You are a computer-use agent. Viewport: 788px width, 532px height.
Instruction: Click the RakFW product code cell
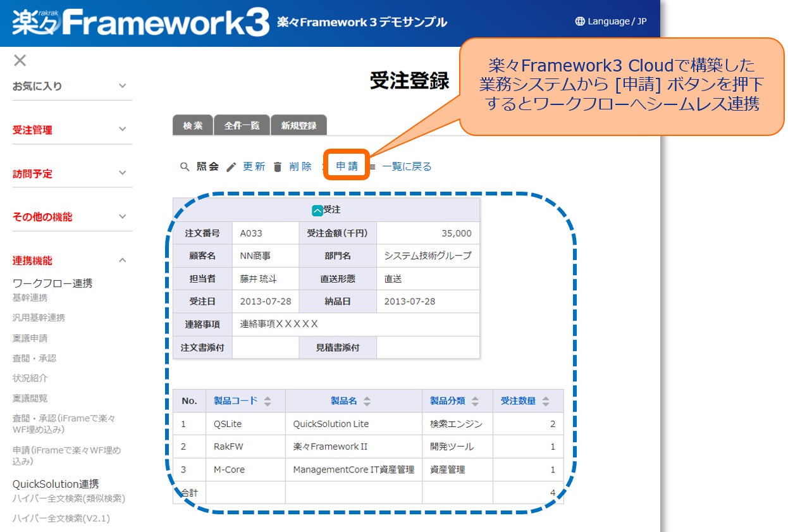point(245,447)
